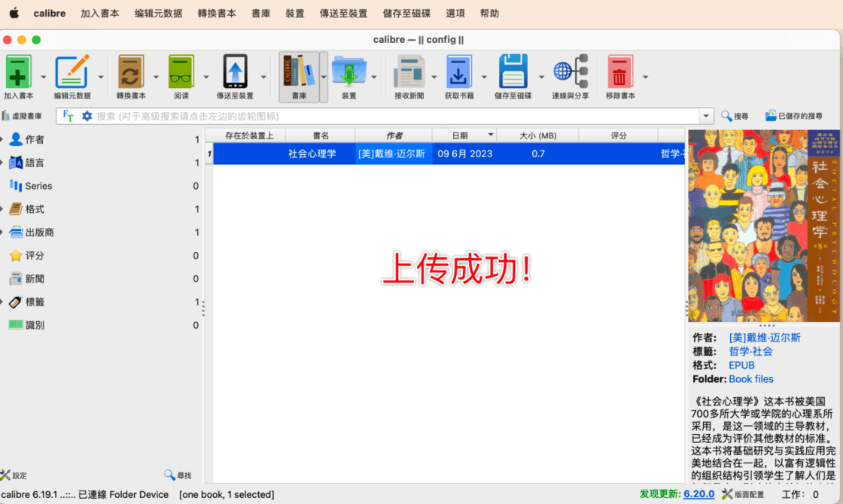Click the 加入書本 green plus book icon

(18, 72)
